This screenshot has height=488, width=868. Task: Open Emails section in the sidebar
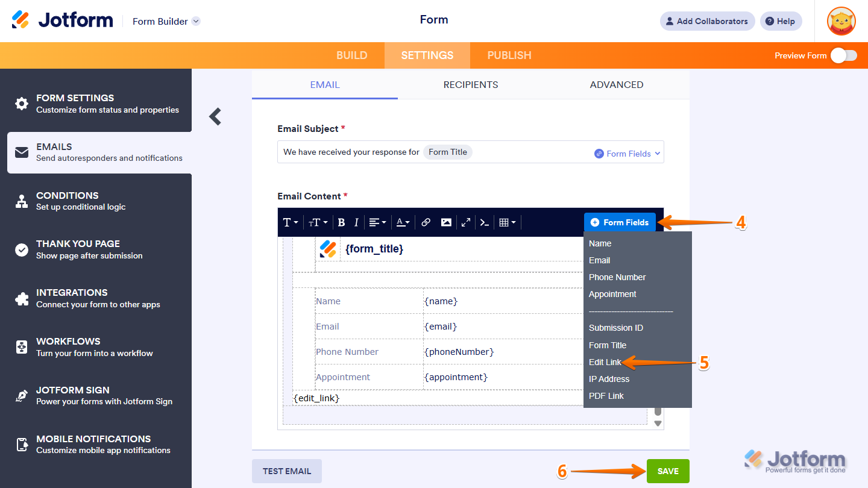(99, 152)
